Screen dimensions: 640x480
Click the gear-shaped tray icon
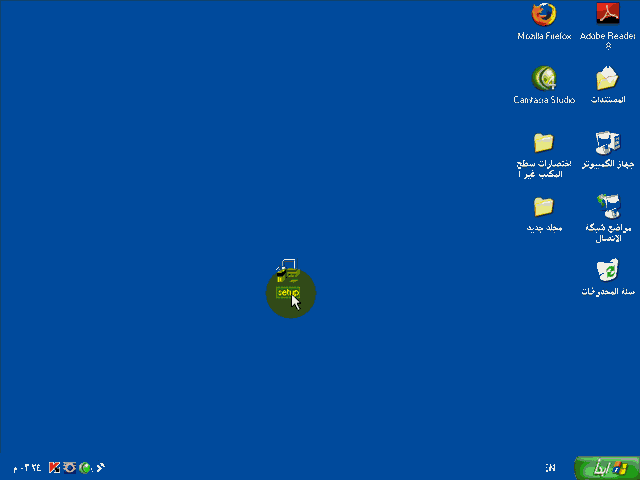click(70, 467)
